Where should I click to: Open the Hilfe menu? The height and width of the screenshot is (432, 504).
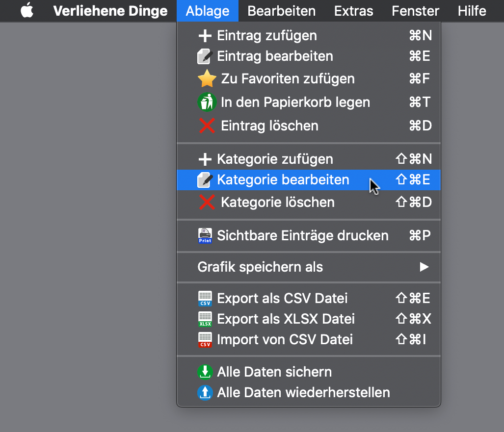[x=472, y=11]
